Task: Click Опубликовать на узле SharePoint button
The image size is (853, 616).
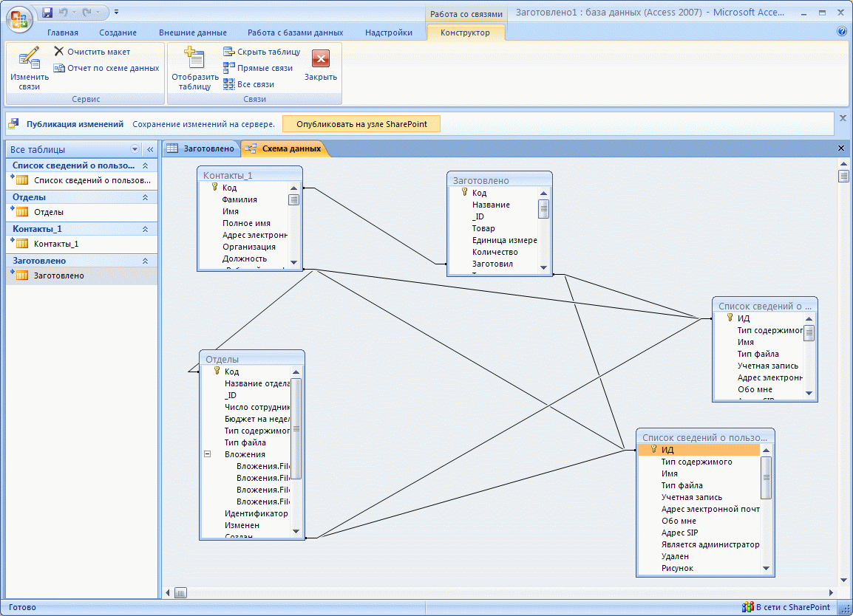Action: click(x=361, y=124)
